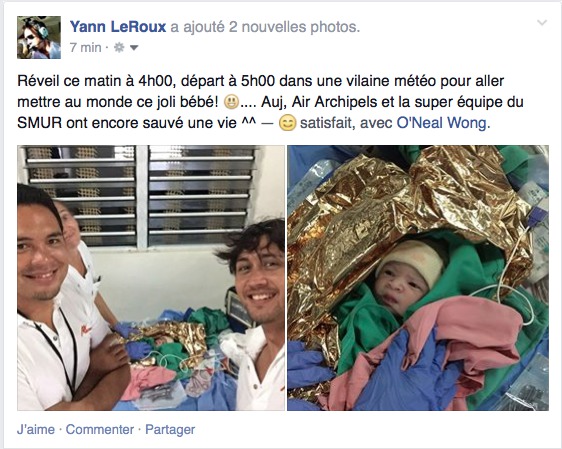562x449 pixels.
Task: Click the Partager share button
Action: tap(170, 429)
